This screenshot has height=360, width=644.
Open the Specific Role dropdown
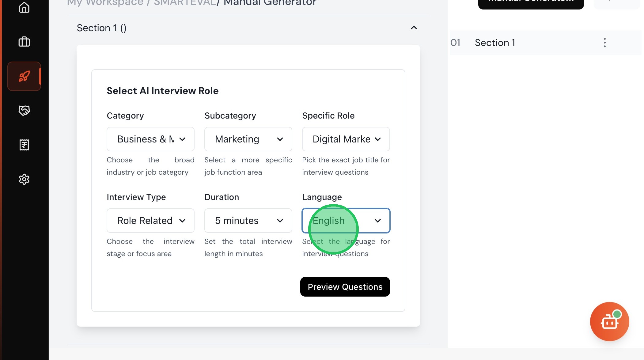click(346, 139)
